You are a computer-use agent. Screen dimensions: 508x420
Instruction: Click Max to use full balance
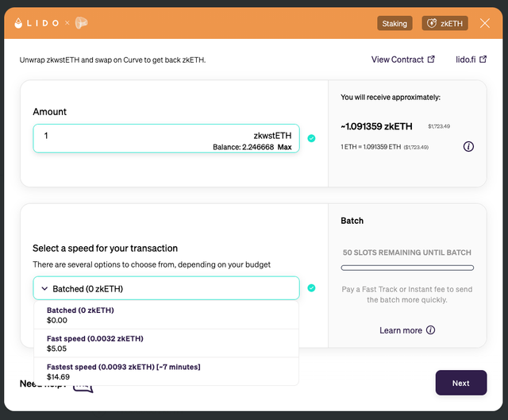(x=284, y=147)
